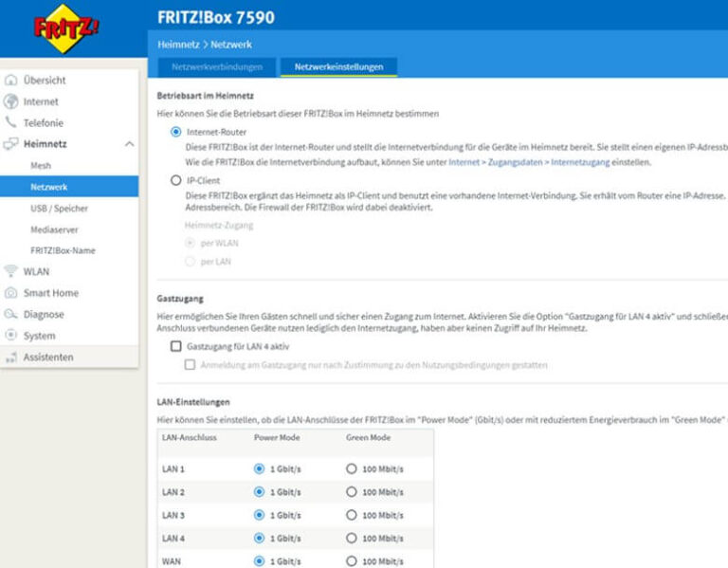Collapse the Heimnetz menu chevron
The height and width of the screenshot is (568, 728).
pos(129,144)
